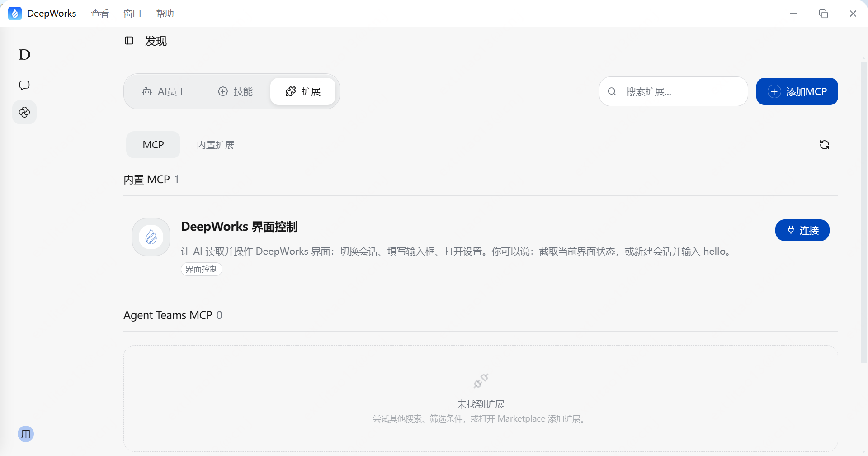
Task: Click the 搜索扩展 search field
Action: 674,91
